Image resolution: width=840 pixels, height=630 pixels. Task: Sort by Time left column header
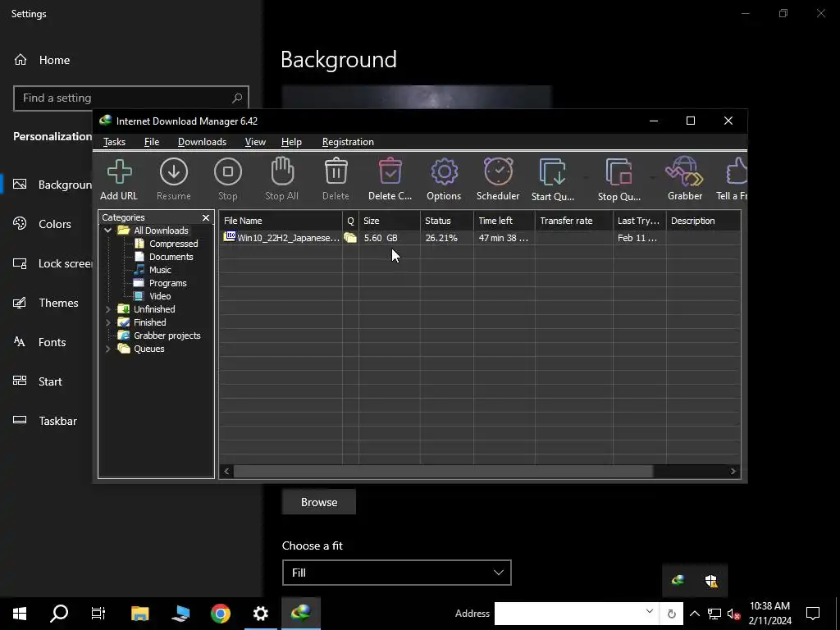pyautogui.click(x=504, y=221)
